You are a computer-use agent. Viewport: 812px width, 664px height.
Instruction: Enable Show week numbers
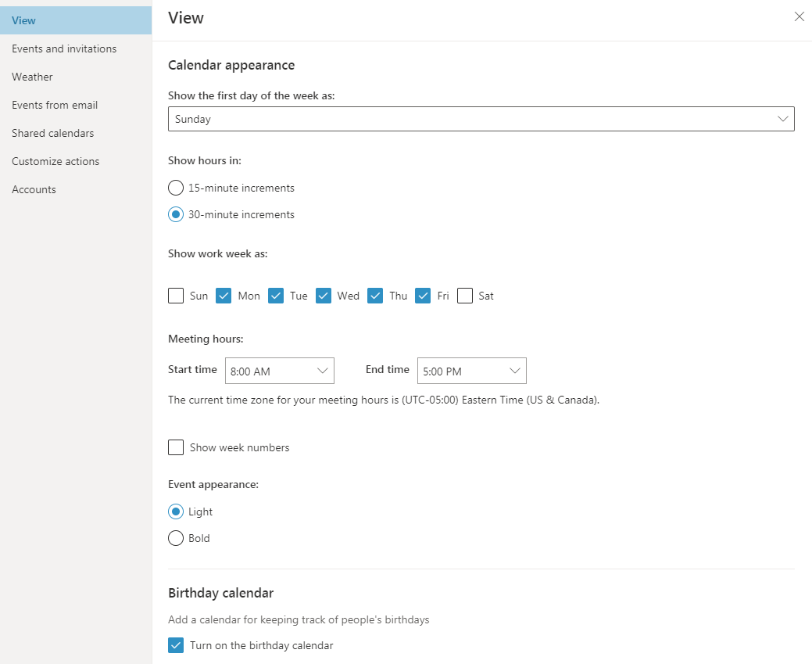[x=176, y=447]
